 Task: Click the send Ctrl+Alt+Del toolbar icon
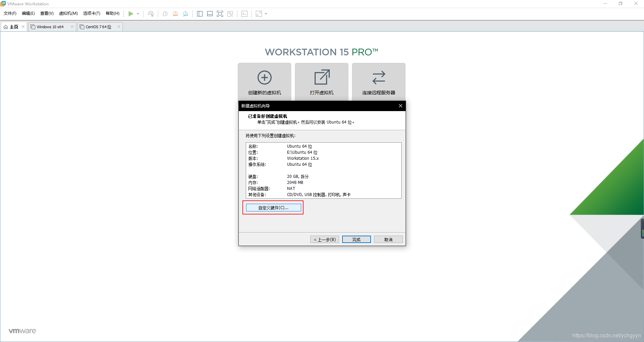[151, 14]
